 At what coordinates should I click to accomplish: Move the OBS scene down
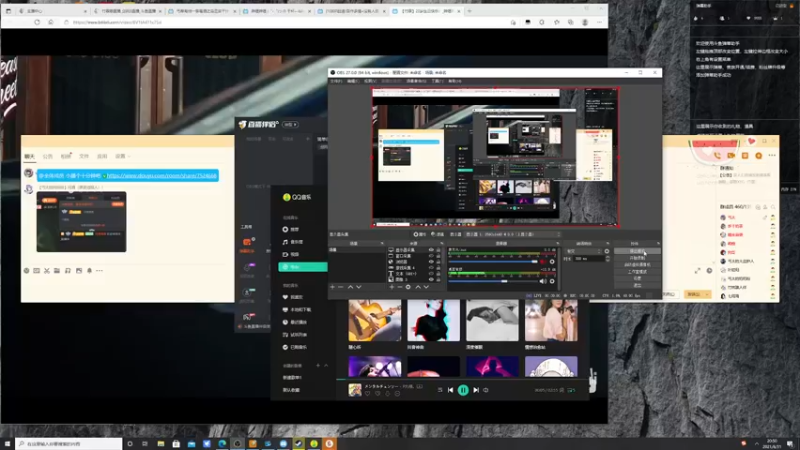pos(359,287)
